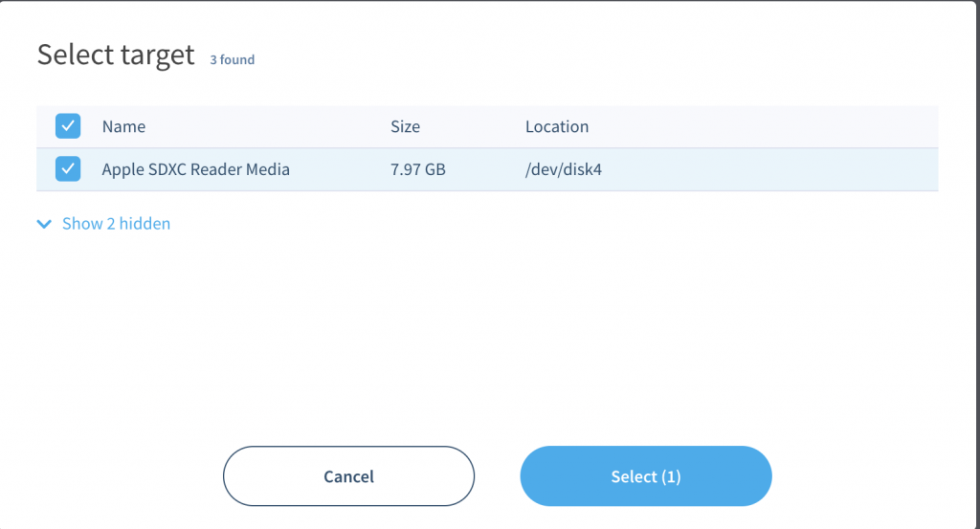Click the 3 found count label
The height and width of the screenshot is (529, 980).
click(232, 59)
